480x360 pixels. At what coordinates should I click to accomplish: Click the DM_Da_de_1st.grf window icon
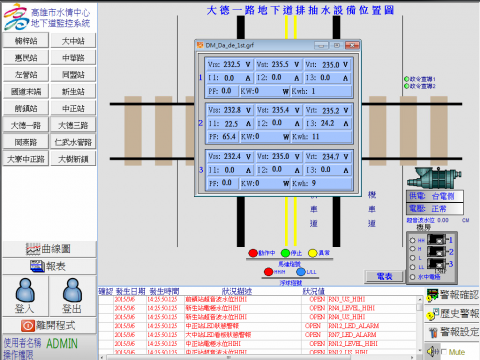[x=200, y=45]
